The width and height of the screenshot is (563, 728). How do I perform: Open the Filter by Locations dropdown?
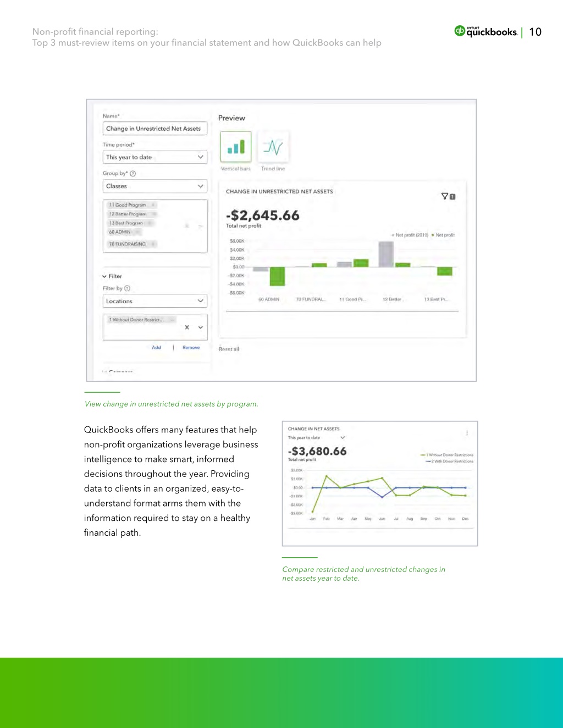click(x=155, y=301)
